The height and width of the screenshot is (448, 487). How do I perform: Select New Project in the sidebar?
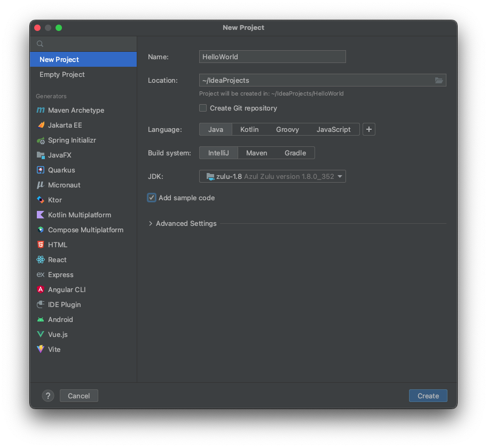[83, 59]
